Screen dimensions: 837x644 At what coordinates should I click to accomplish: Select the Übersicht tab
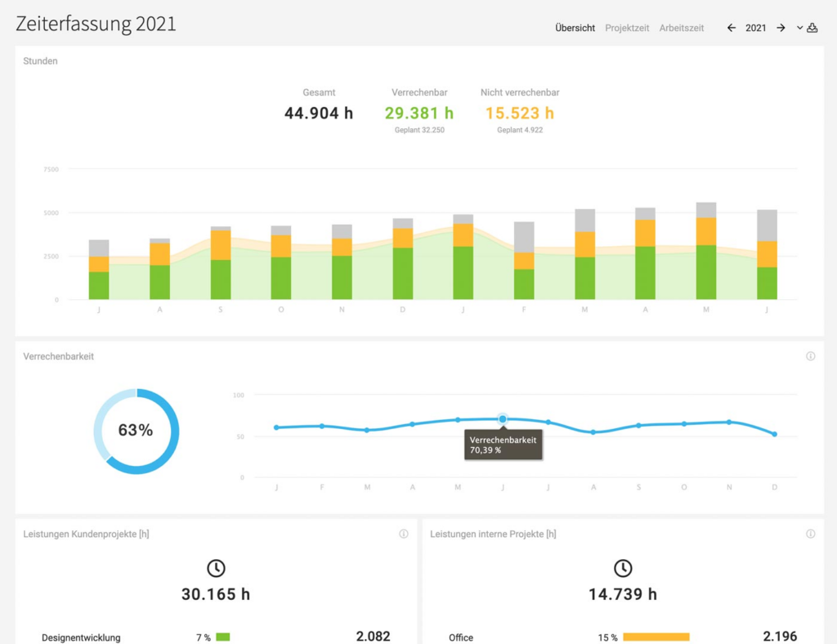click(x=575, y=28)
